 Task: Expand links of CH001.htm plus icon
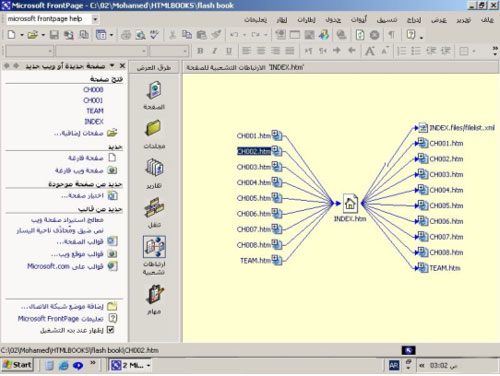point(275,134)
